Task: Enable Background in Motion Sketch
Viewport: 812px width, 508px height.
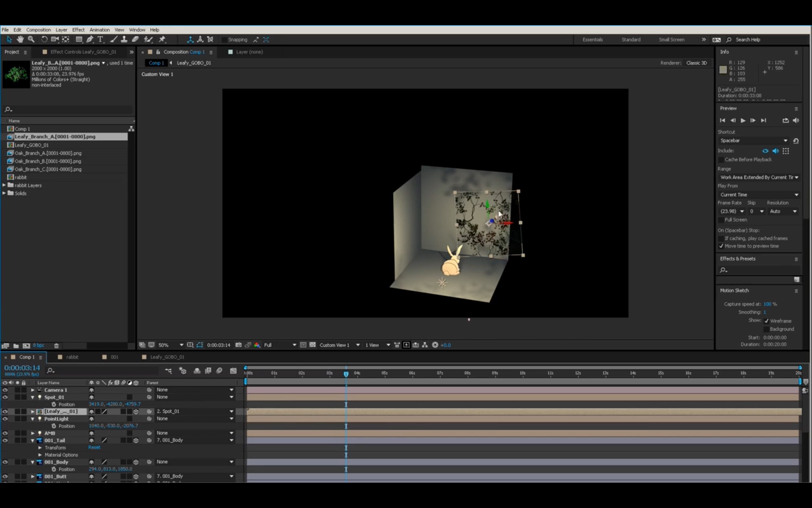Action: pyautogui.click(x=766, y=329)
